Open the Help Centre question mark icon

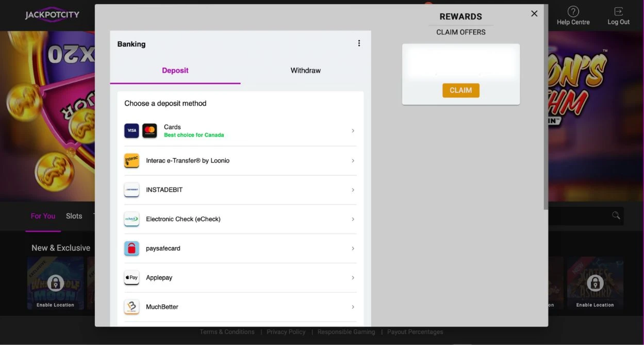point(573,11)
